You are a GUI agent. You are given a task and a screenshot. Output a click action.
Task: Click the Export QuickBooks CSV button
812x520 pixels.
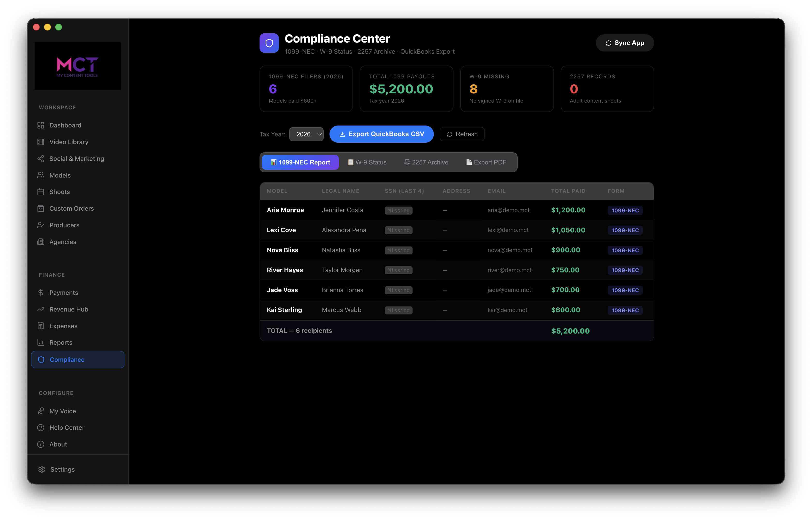tap(382, 134)
